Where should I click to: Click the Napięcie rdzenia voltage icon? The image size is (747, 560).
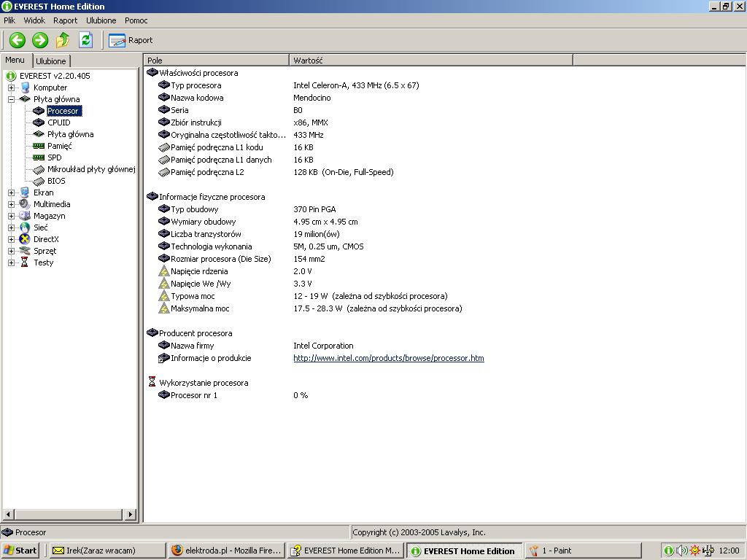pyautogui.click(x=164, y=271)
